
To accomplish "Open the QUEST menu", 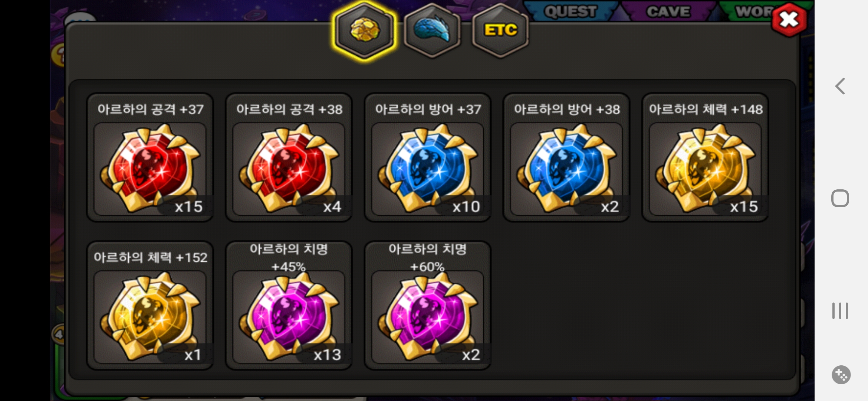I will [571, 11].
